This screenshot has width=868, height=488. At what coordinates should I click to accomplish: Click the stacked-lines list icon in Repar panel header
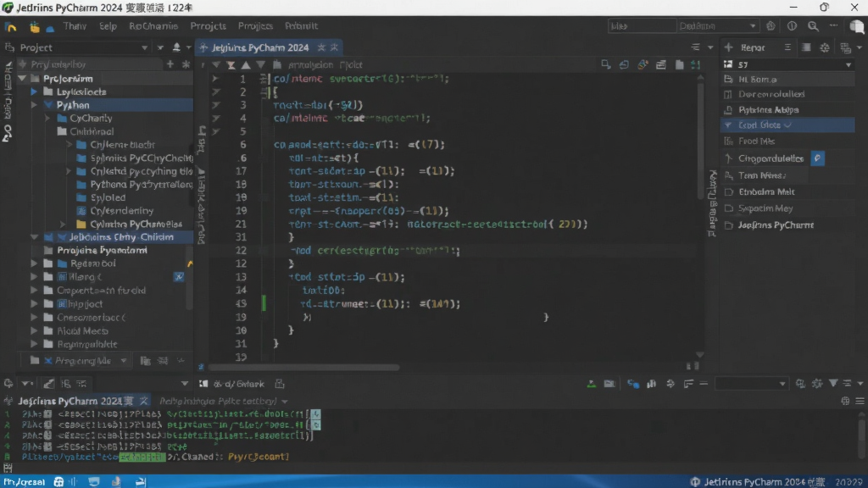(x=806, y=47)
